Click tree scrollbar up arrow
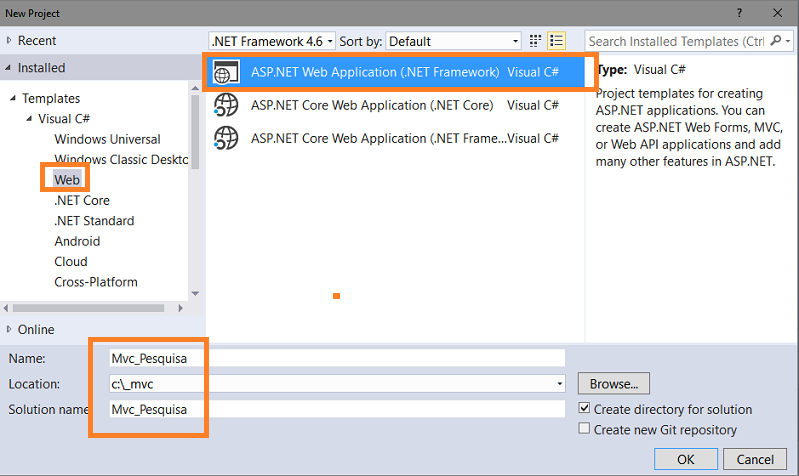This screenshot has height=476, width=799. tap(195, 88)
